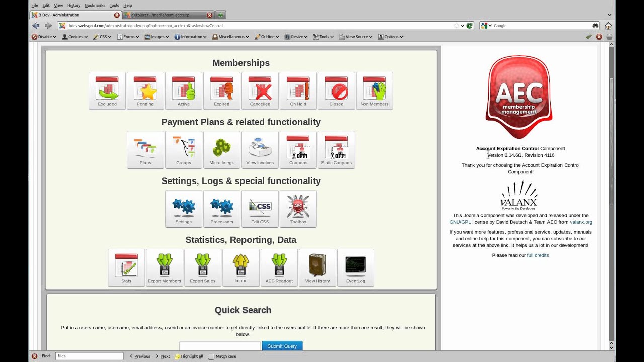
Task: Open the AEC Readout icon
Action: click(279, 267)
